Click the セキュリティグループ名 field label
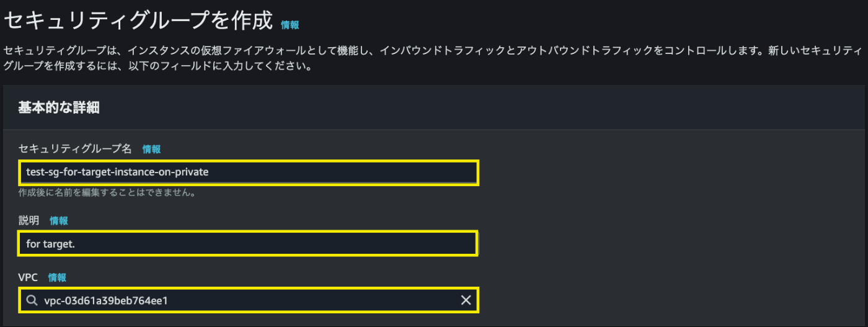 [75, 149]
